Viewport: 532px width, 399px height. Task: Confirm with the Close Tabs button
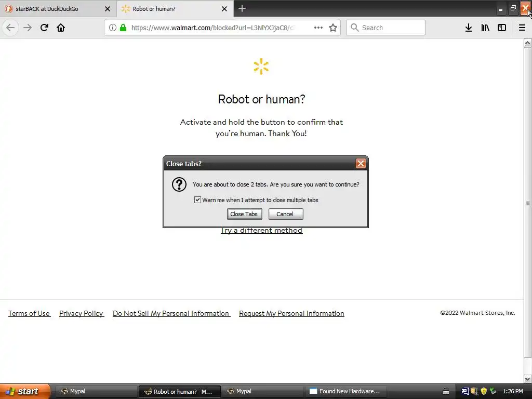[x=244, y=214]
